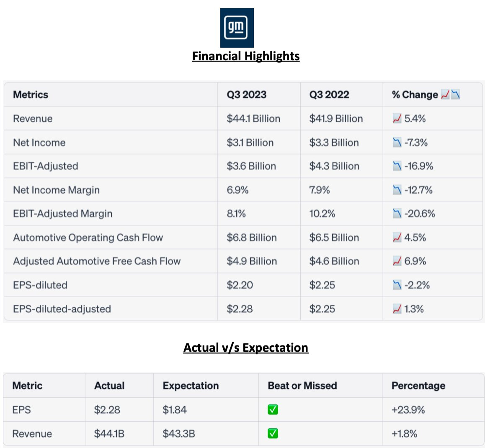The image size is (485, 448).
Task: Click the Actual v/s Expectation heading
Action: point(246,348)
